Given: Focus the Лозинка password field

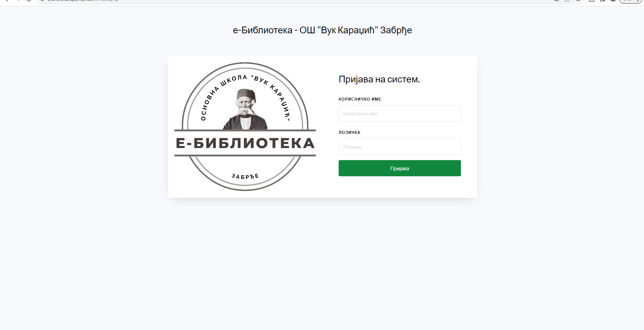Looking at the screenshot, I should pos(399,147).
